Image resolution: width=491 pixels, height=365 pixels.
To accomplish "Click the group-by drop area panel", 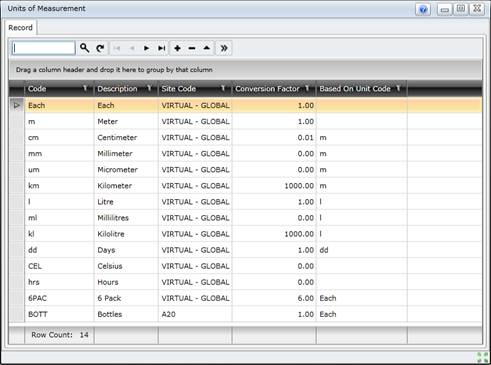I will click(x=245, y=70).
